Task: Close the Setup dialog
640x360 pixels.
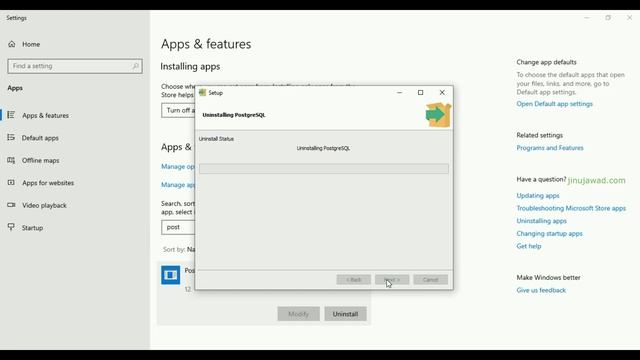Action: tap(442, 93)
